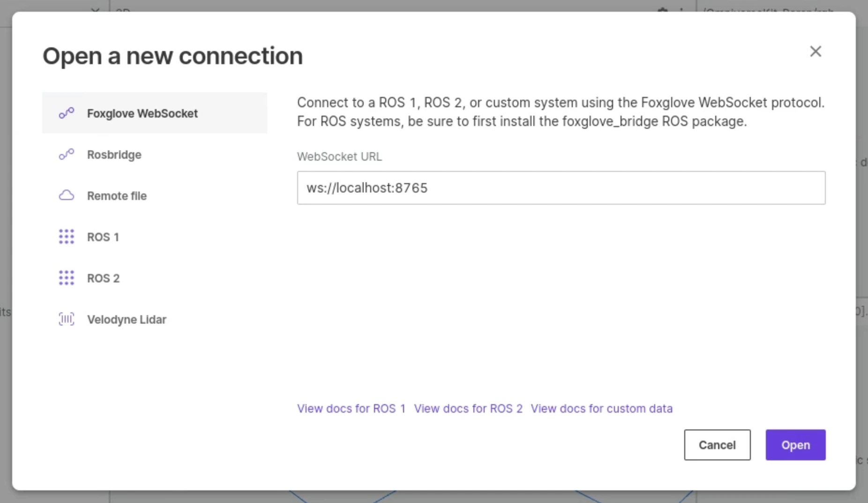Pick the ROS 1 connection type

pos(103,237)
